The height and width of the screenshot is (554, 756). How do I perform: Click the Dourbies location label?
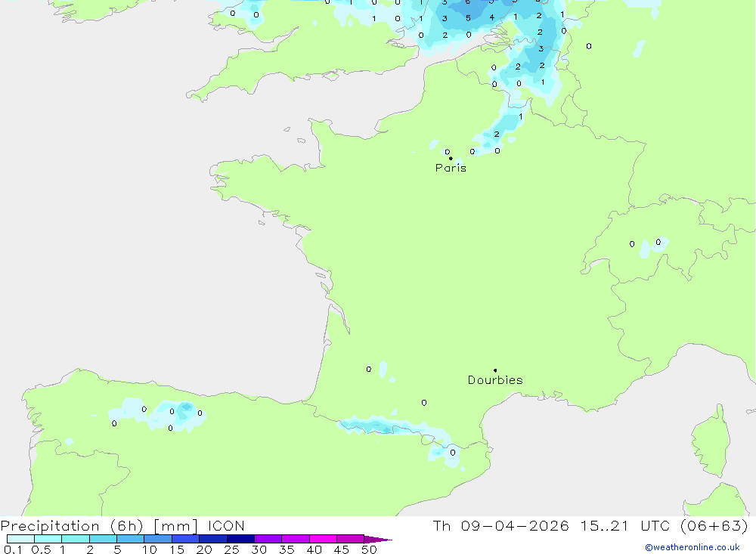pos(495,380)
